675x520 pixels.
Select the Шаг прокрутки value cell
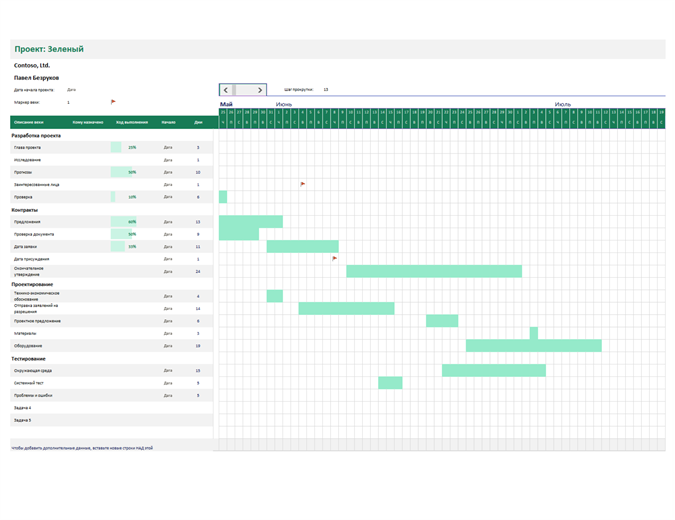tap(326, 90)
